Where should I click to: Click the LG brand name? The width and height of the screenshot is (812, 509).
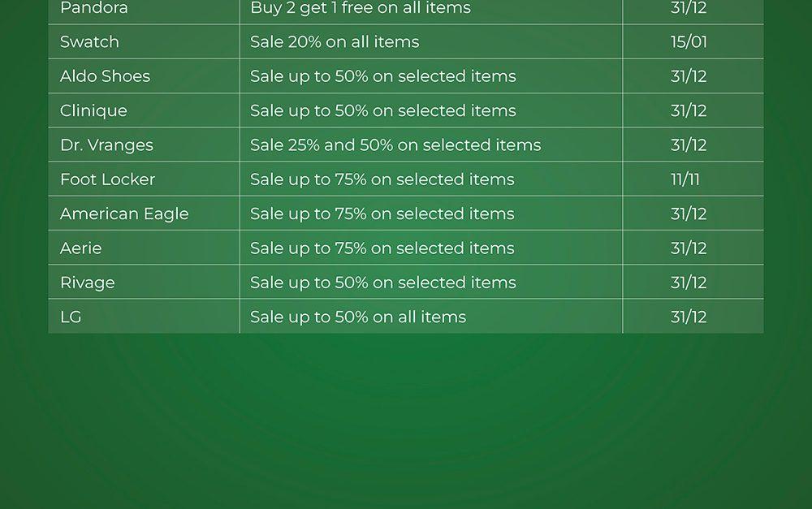point(71,317)
